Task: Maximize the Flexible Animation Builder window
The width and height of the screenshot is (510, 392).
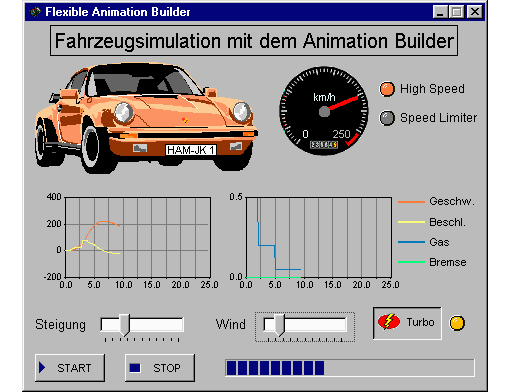Action: pos(457,12)
